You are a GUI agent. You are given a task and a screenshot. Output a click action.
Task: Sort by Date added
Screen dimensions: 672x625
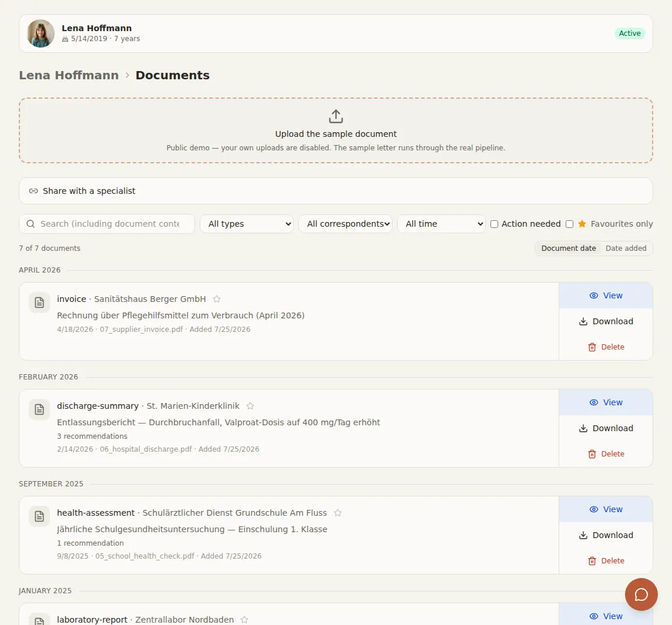(626, 248)
